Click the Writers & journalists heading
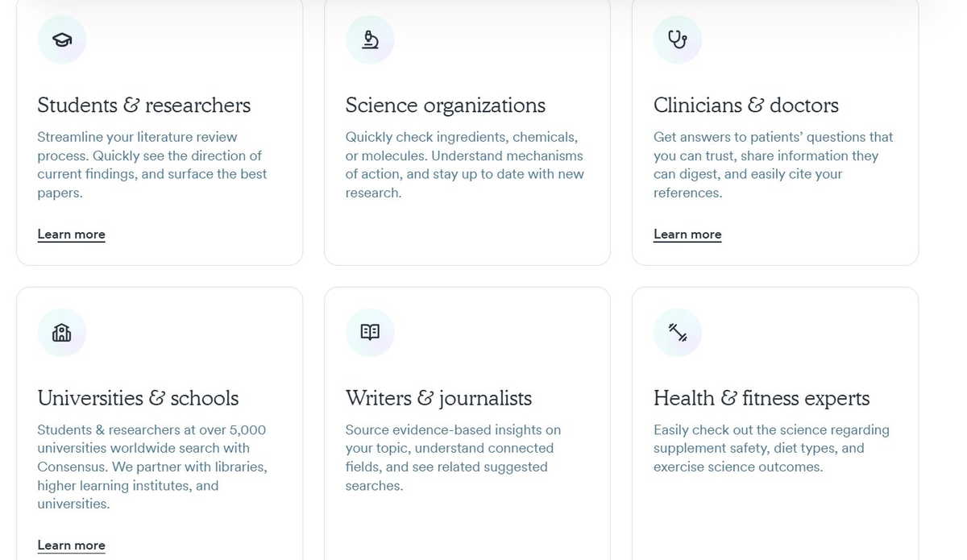The height and width of the screenshot is (560, 967). [439, 398]
